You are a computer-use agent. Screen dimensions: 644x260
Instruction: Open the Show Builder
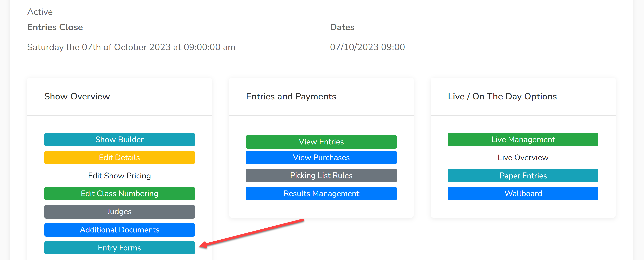click(119, 140)
